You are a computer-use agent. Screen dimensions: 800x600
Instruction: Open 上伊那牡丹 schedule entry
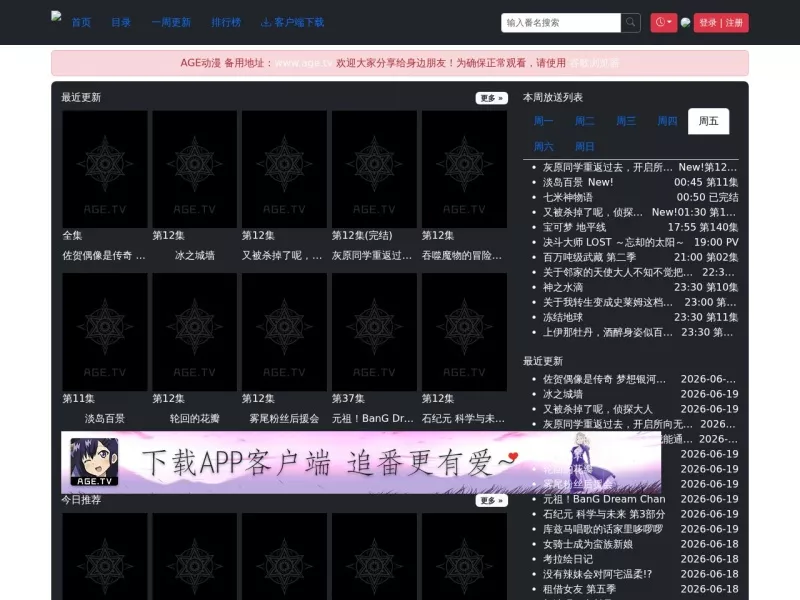[x=608, y=332]
